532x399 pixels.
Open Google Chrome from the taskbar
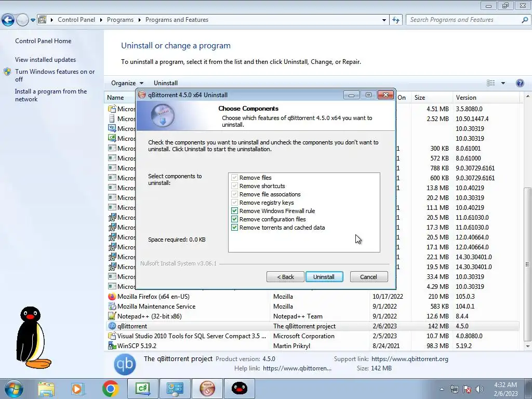click(x=110, y=389)
